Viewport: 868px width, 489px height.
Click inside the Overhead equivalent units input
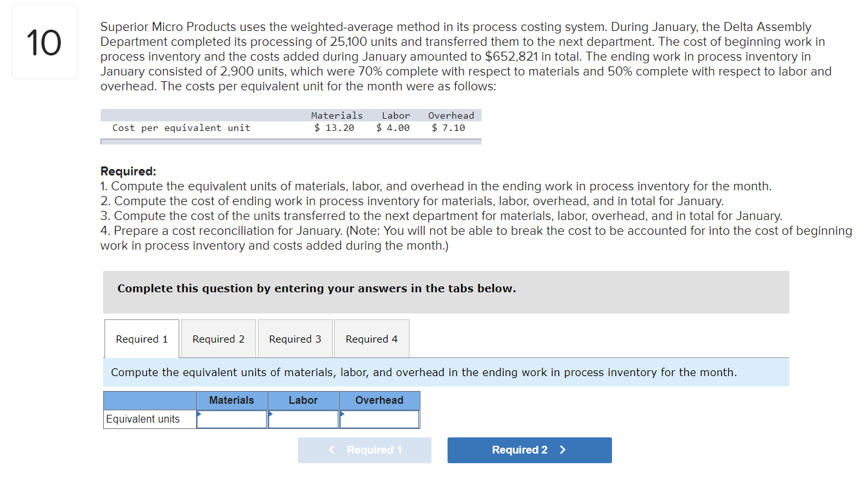click(380, 419)
